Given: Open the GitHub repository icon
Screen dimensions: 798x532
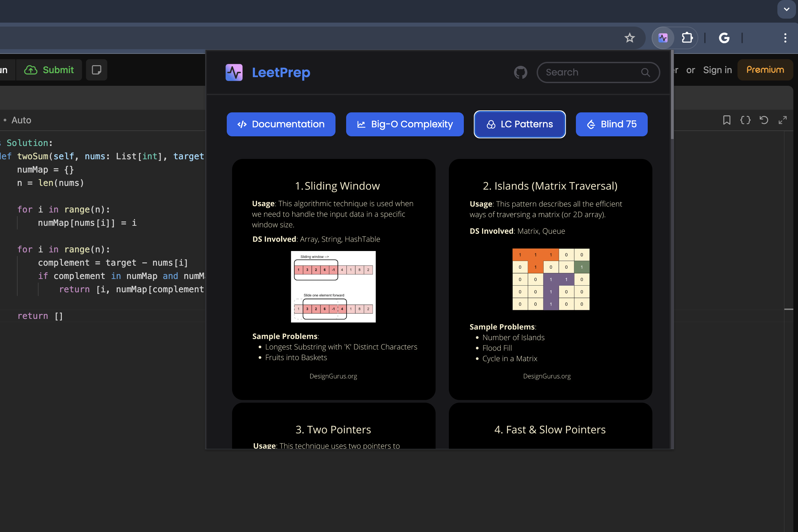Looking at the screenshot, I should click(x=520, y=72).
